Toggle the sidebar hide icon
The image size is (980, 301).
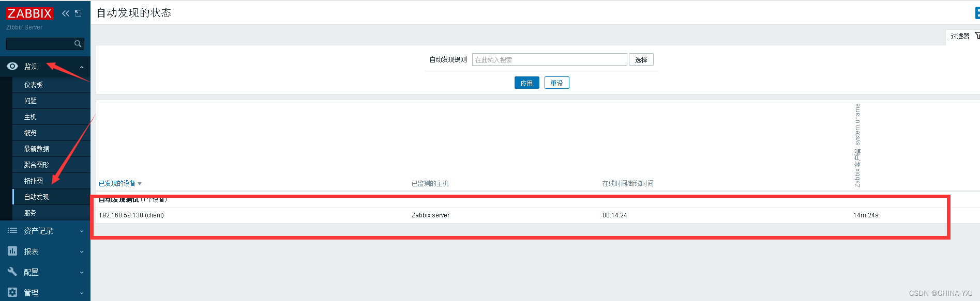click(x=78, y=13)
